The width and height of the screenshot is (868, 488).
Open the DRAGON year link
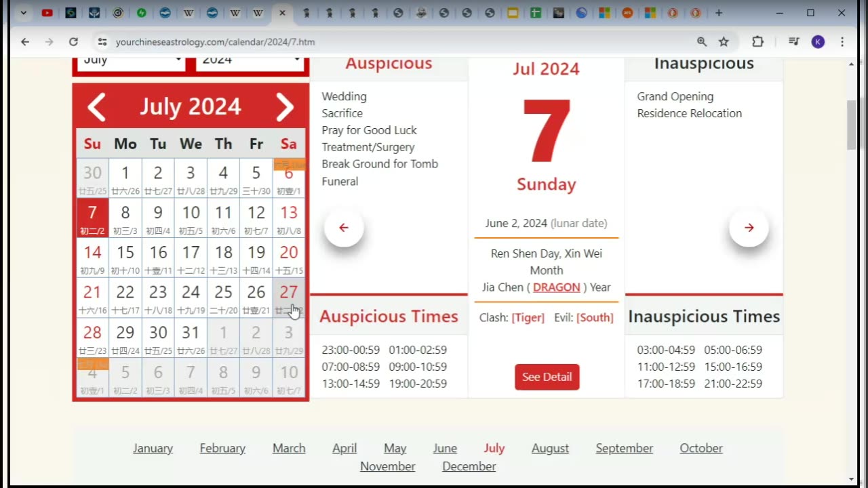pyautogui.click(x=556, y=287)
